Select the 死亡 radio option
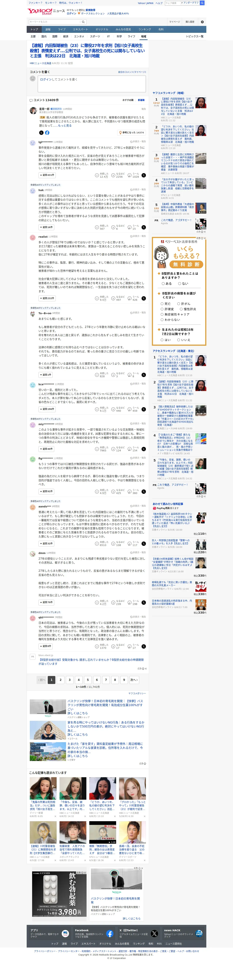The image size is (233, 980). [162, 304]
